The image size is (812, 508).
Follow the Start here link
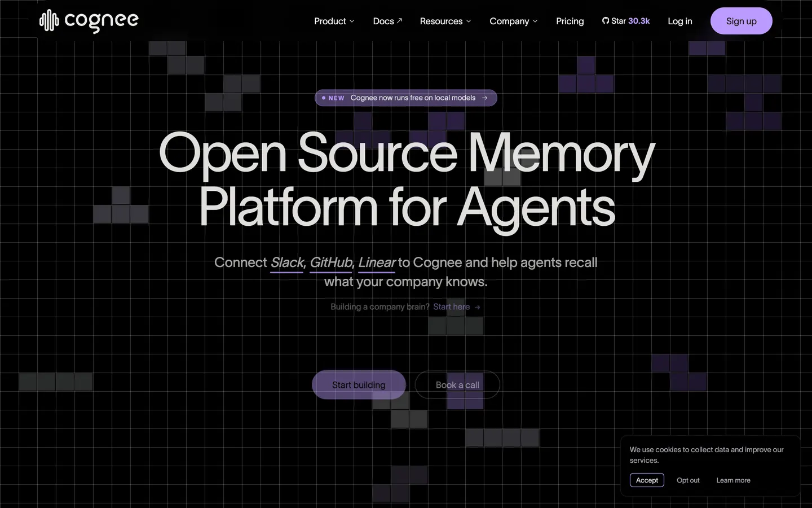[x=451, y=307]
